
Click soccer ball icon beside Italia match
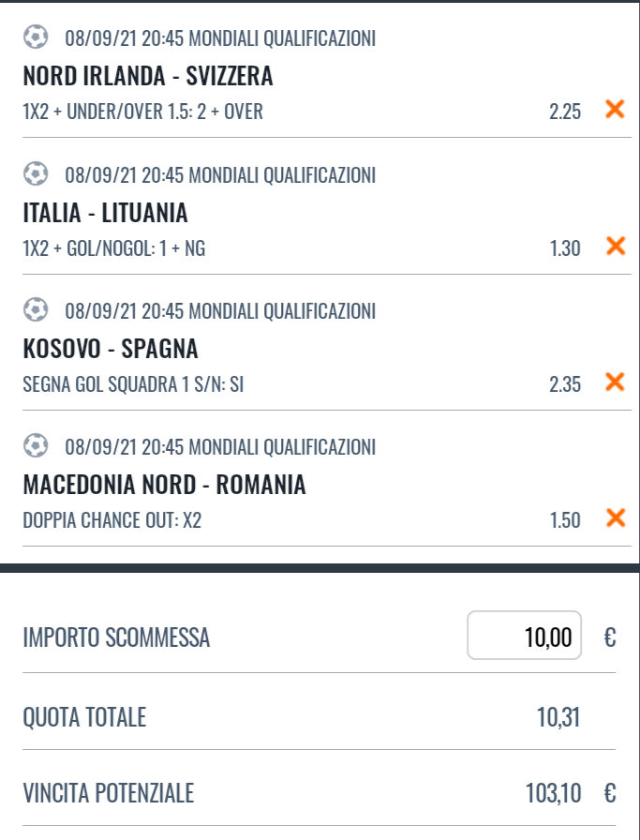[36, 174]
